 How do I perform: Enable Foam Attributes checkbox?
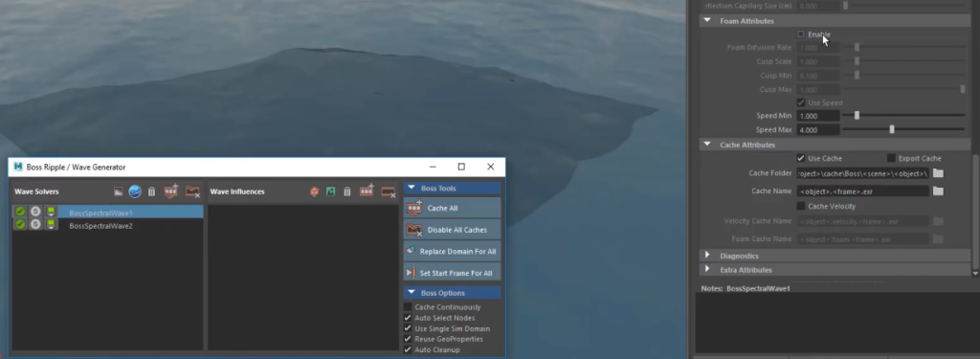tap(801, 34)
